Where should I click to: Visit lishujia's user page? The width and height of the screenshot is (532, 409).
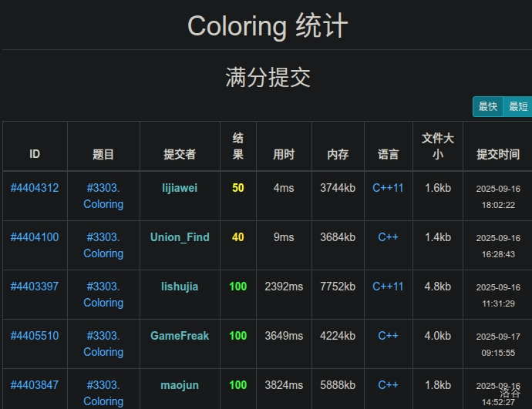point(180,287)
